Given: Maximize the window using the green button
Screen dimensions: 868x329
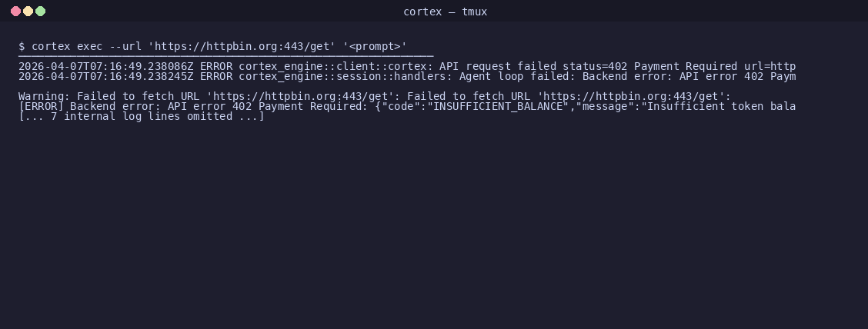Looking at the screenshot, I should click(x=40, y=11).
